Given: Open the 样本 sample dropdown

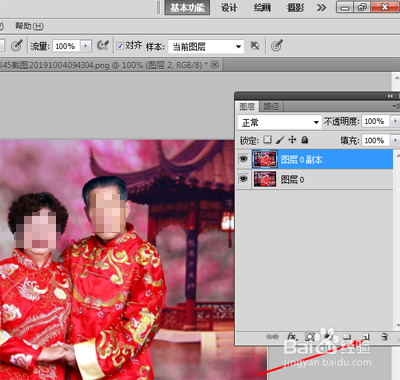Looking at the screenshot, I should click(206, 46).
